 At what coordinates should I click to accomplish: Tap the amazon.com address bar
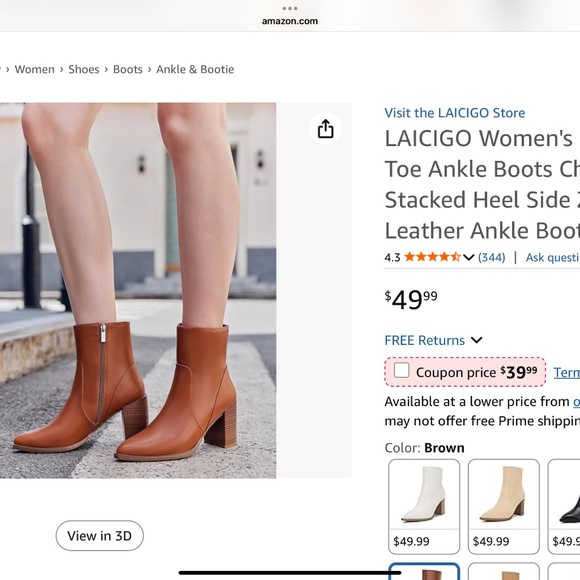tap(290, 21)
